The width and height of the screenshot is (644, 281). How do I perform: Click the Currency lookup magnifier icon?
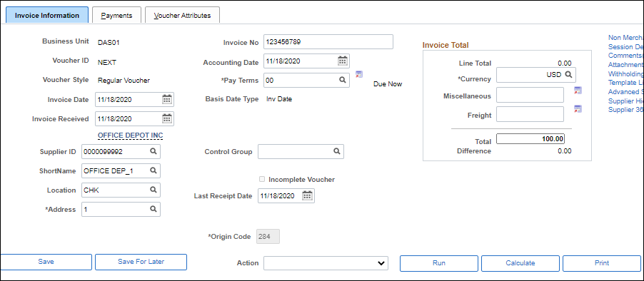(568, 75)
